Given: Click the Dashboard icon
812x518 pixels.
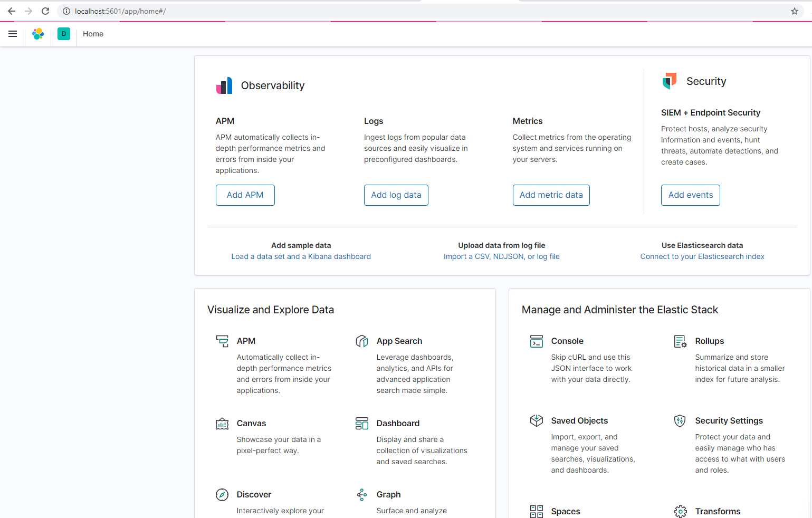Looking at the screenshot, I should 362,423.
